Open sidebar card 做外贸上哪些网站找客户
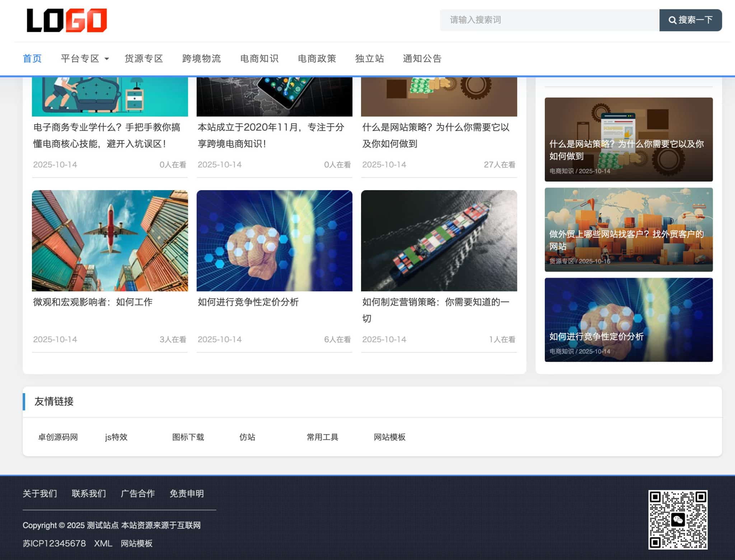735x560 pixels. pyautogui.click(x=628, y=230)
